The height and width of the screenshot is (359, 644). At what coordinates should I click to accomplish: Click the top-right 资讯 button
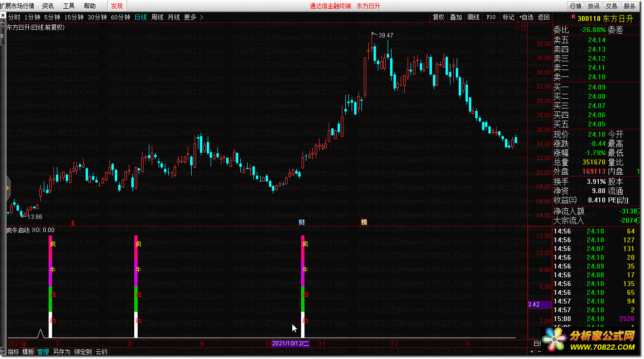[593, 6]
